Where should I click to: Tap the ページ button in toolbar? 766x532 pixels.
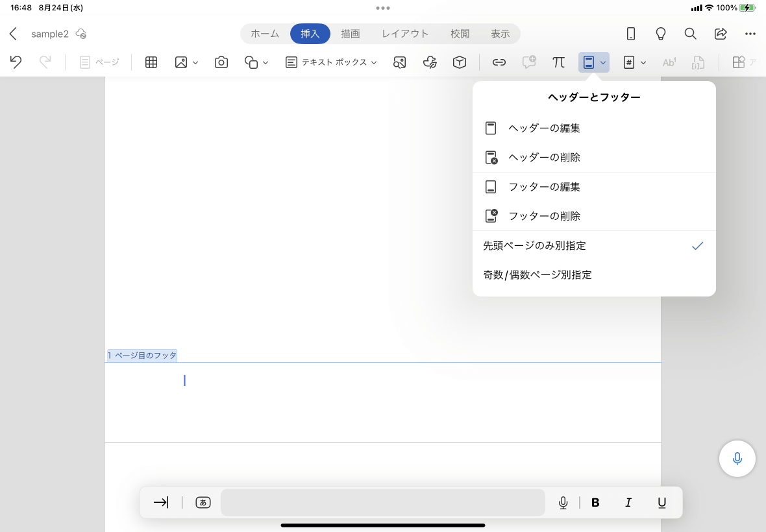[x=99, y=62]
